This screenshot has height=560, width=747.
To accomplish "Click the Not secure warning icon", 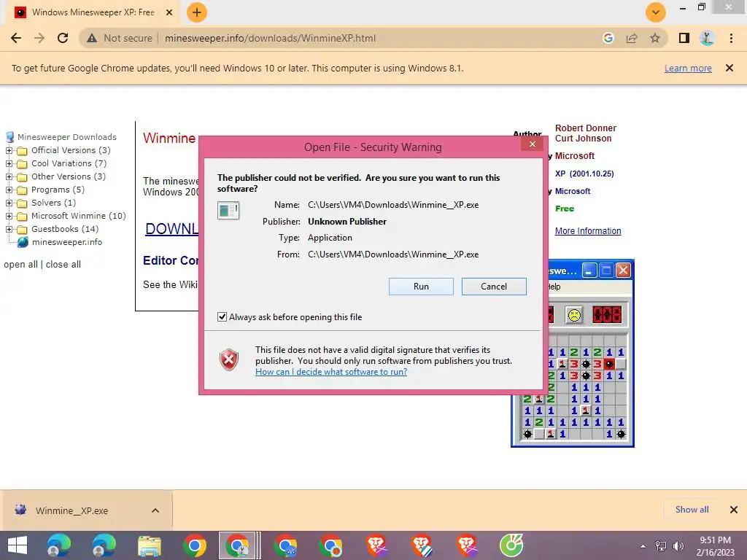I will 92,38.
